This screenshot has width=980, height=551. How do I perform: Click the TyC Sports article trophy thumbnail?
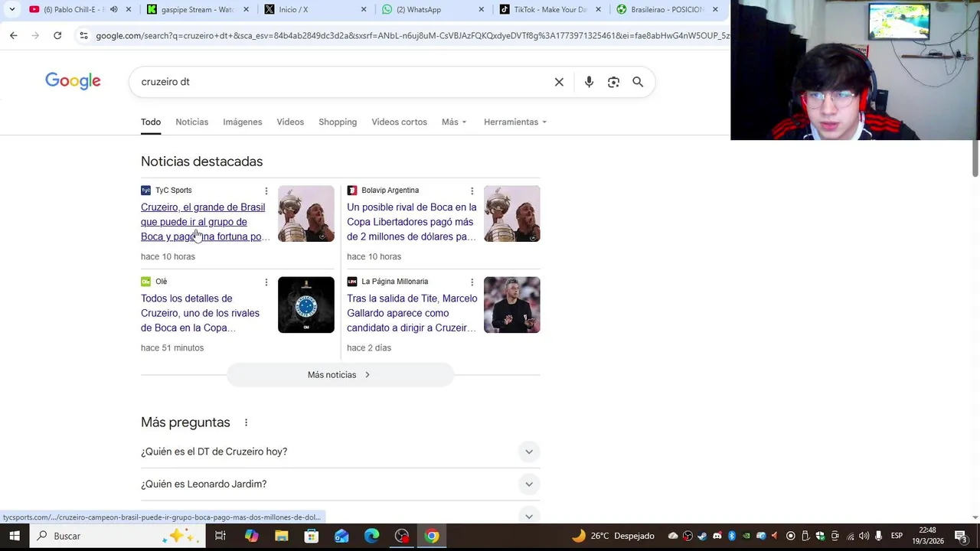pos(306,214)
